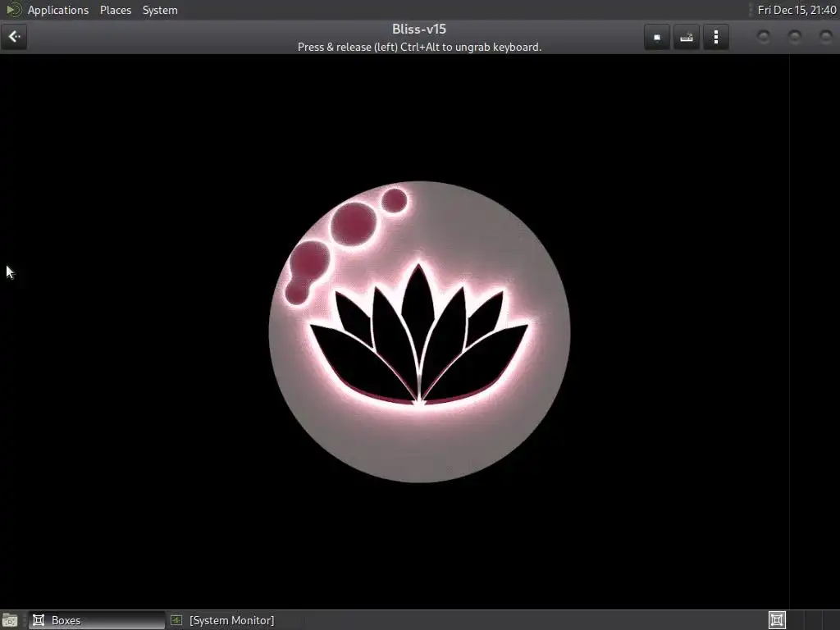
Task: Click the Boxes tray icon in bottom panel
Action: (777, 620)
